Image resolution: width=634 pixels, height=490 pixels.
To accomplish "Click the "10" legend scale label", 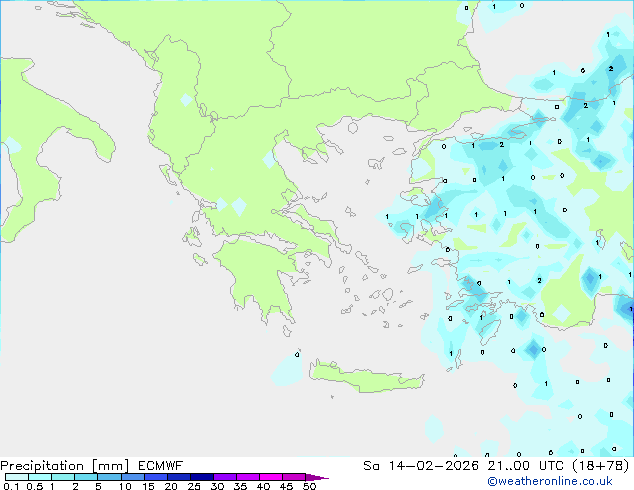I will tap(125, 486).
